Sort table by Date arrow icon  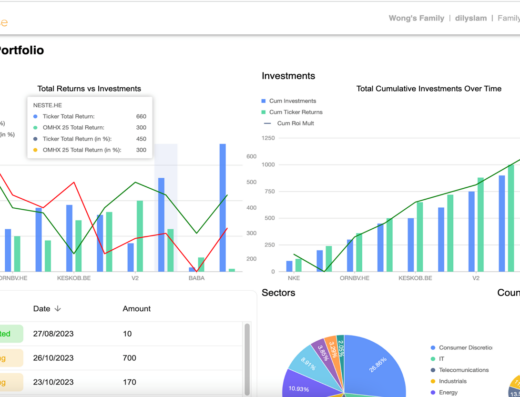[58, 309]
